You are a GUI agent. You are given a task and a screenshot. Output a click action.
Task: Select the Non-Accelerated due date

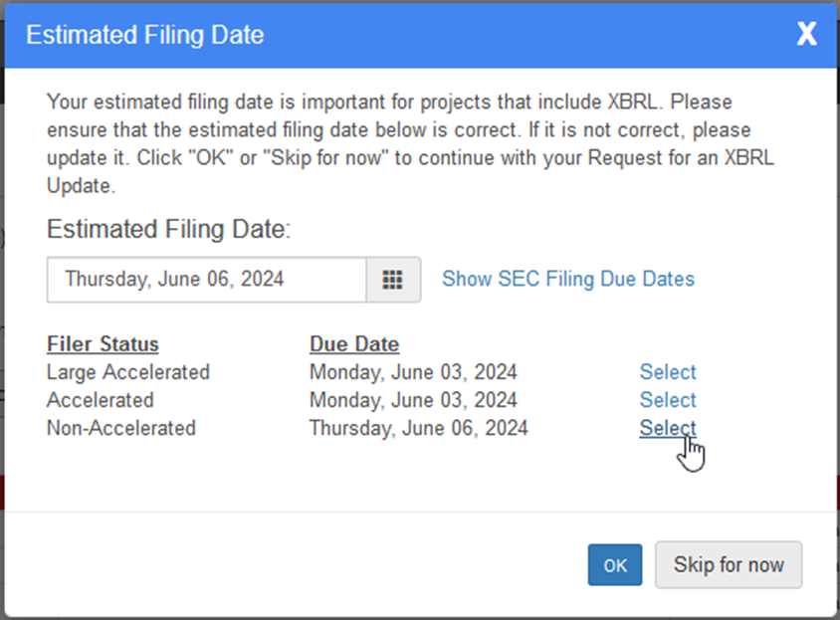(668, 428)
